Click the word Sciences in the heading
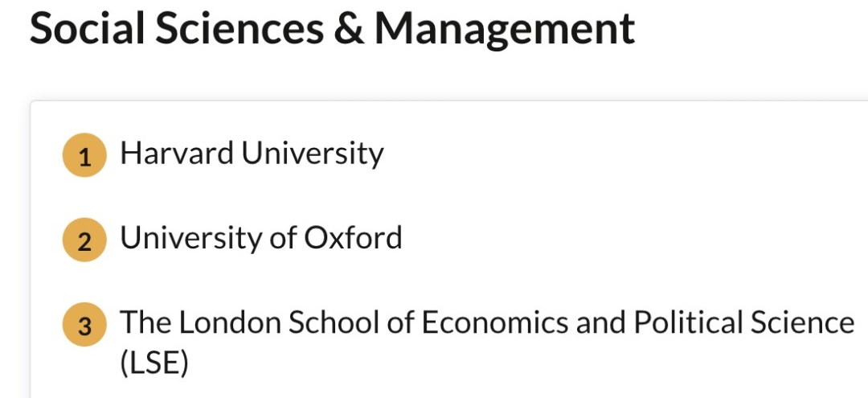This screenshot has width=868, height=398. tap(240, 27)
